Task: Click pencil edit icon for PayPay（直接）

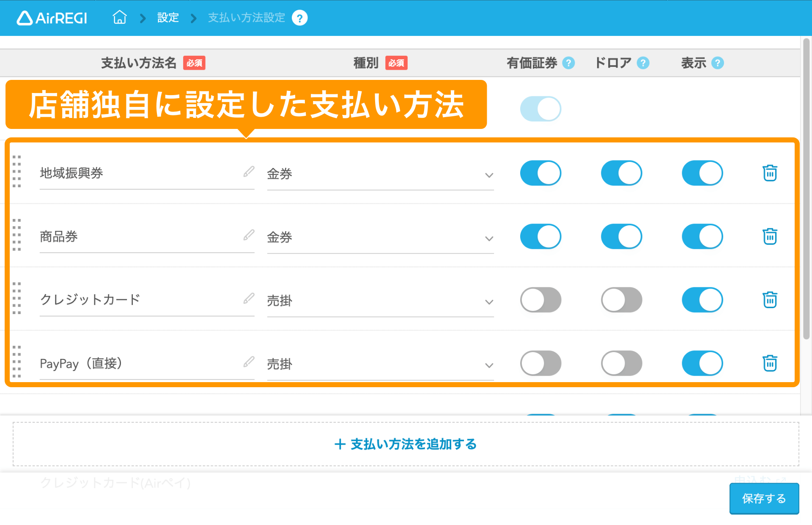Action: coord(249,362)
